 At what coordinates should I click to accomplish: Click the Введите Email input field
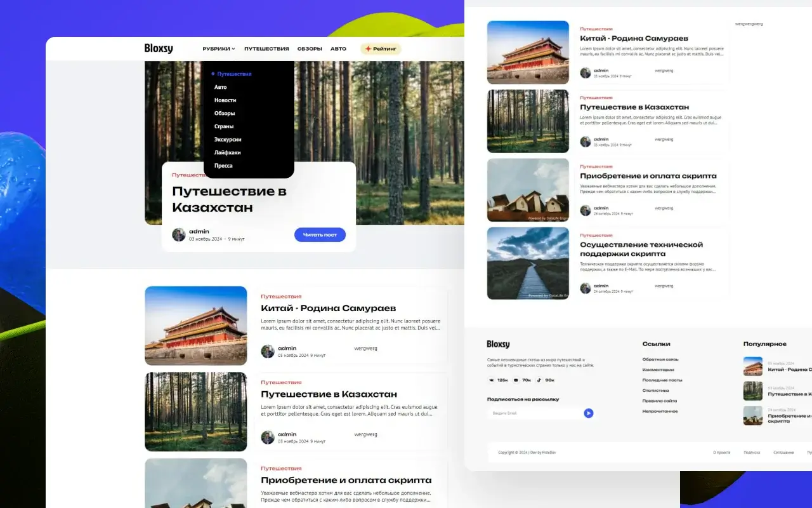coord(533,413)
